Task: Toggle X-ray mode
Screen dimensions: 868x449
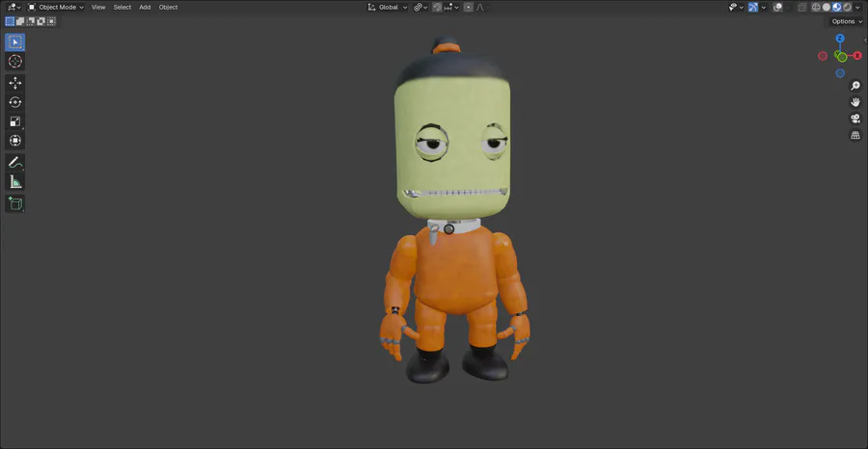Action: 802,7
